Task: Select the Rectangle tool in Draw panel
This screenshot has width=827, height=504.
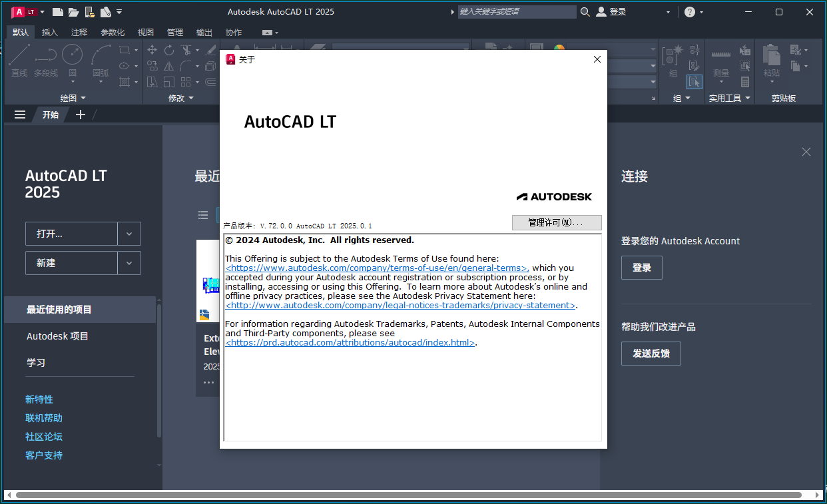Action: [x=125, y=50]
